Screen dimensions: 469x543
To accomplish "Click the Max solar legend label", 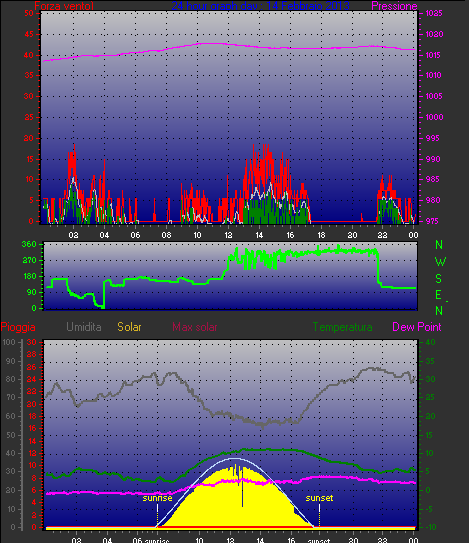I will (x=195, y=327).
